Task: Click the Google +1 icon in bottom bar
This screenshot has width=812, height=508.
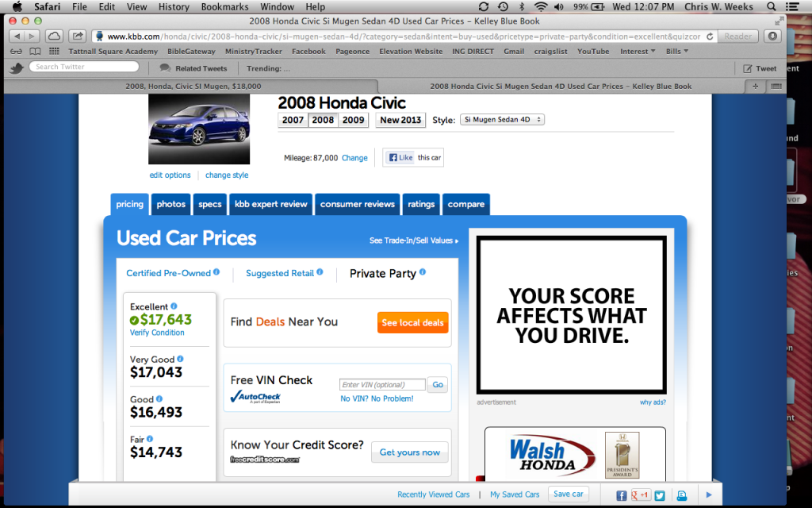Action: [641, 495]
